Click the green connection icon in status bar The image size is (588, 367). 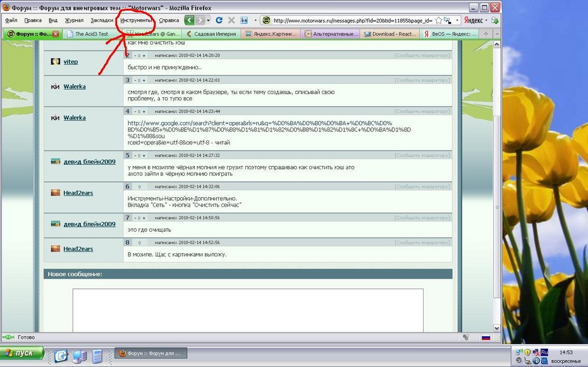pos(8,337)
